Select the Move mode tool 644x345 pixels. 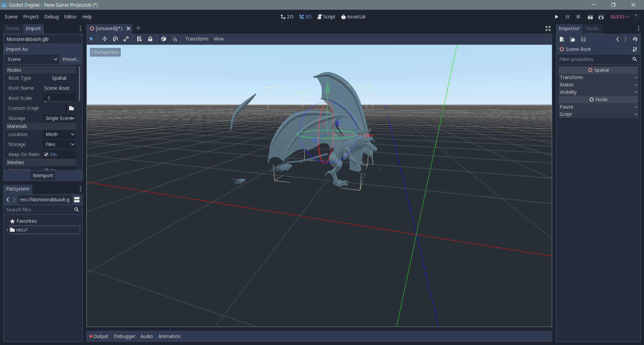coord(105,39)
